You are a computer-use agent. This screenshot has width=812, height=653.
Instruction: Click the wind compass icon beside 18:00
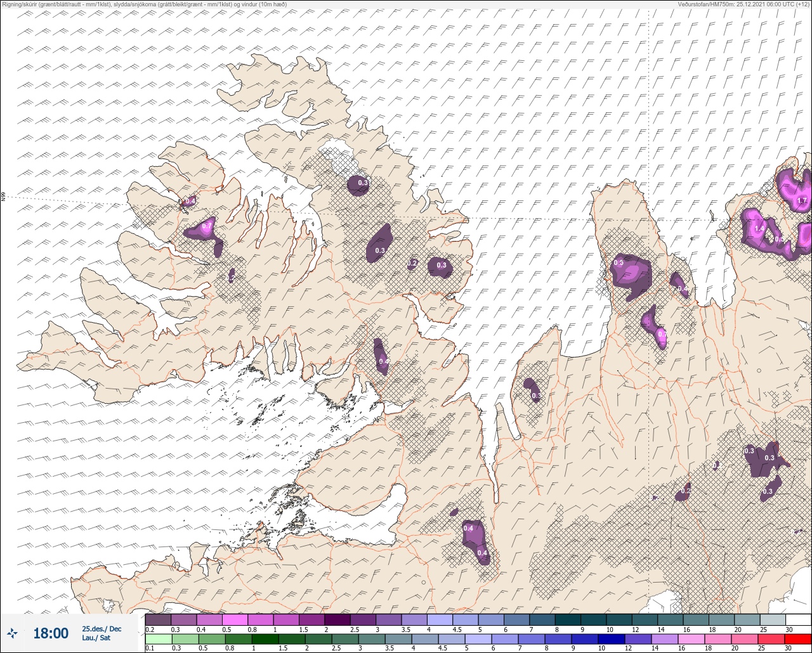click(12, 633)
